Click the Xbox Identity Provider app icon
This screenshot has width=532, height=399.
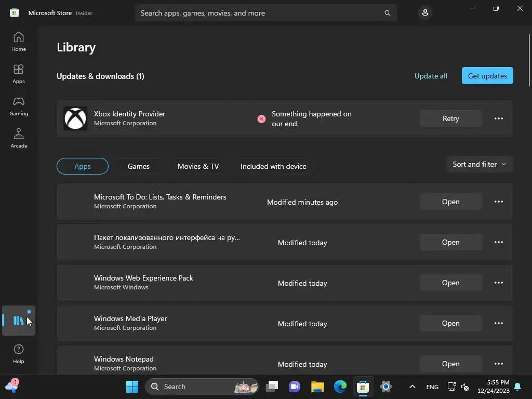point(75,118)
